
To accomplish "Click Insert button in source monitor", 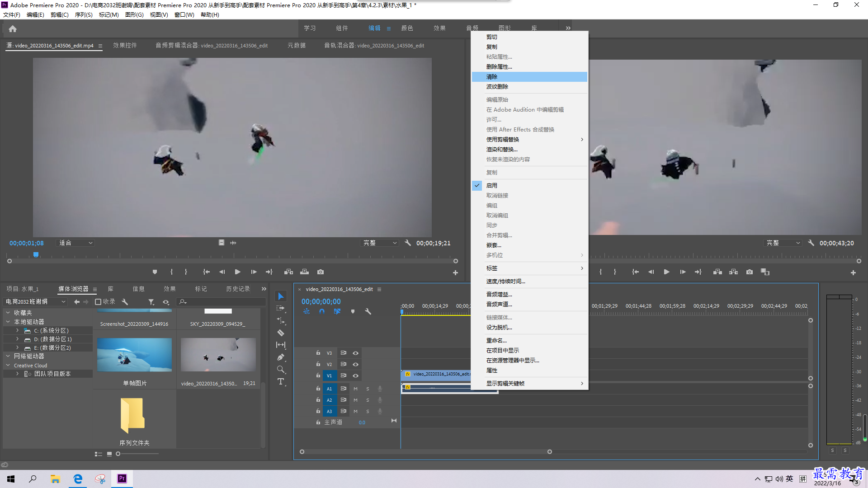I will (x=288, y=272).
